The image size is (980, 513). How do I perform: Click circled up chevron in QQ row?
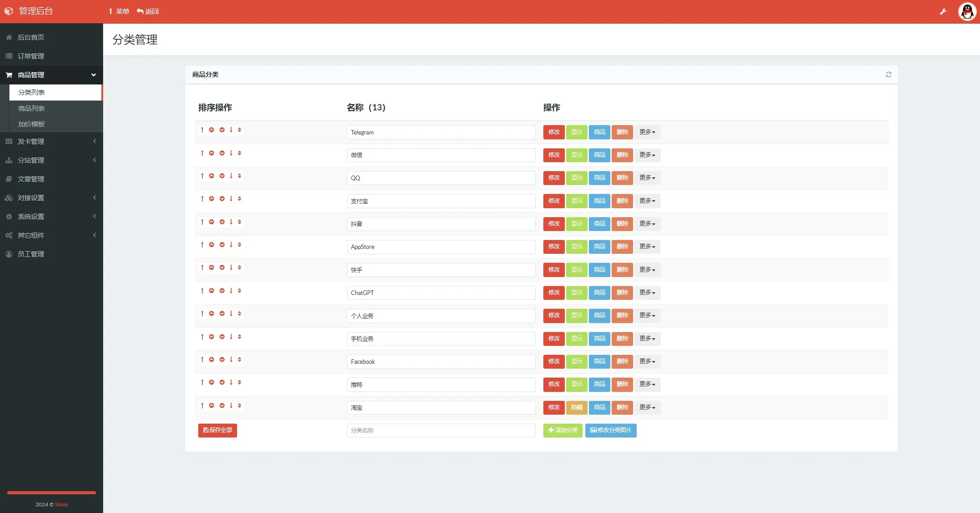212,176
